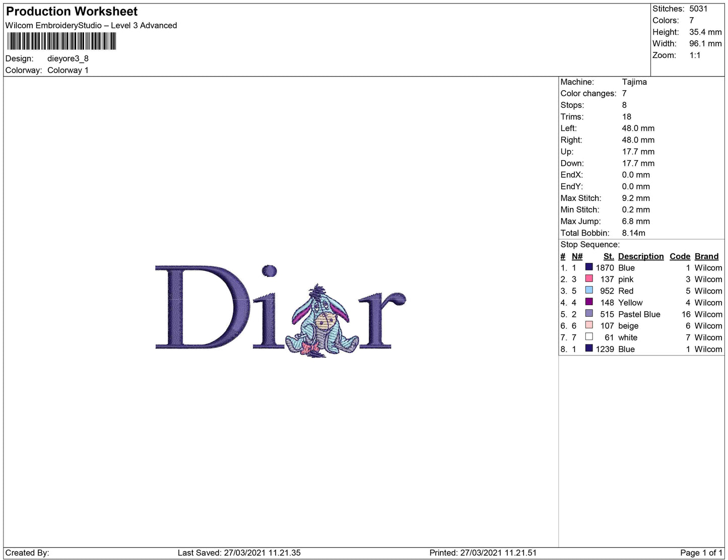The width and height of the screenshot is (728, 560).
Task: Select the Zoom value "1:1"
Action: (695, 55)
